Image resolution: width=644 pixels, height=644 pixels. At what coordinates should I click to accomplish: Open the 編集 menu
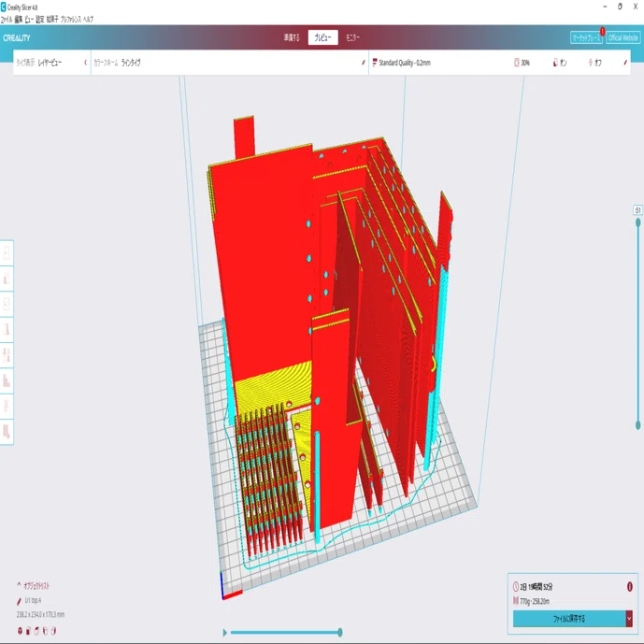19,20
